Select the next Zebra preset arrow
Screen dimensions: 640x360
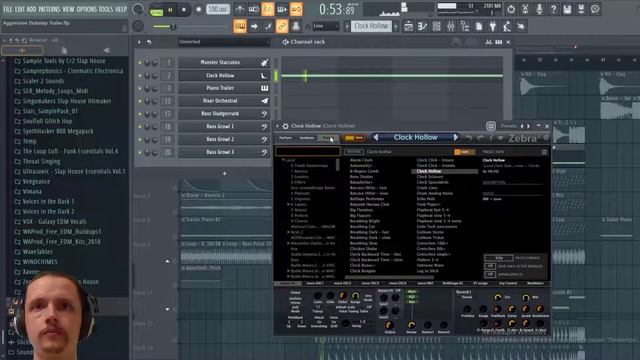(456, 138)
